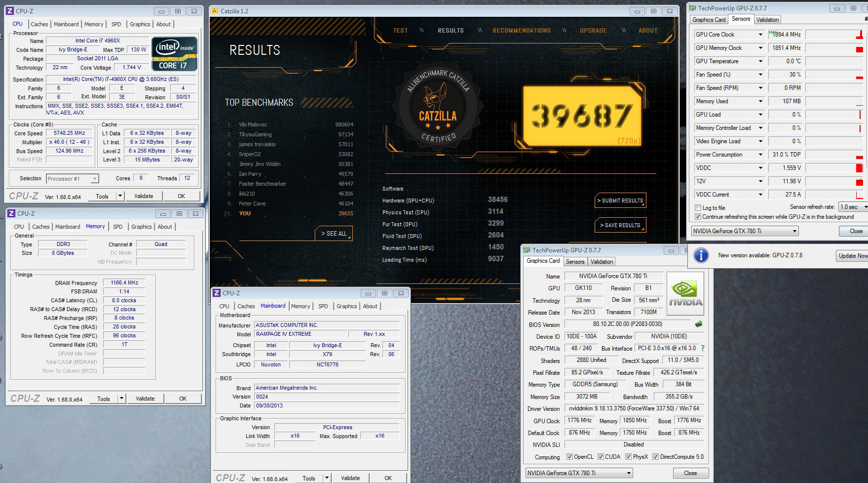Click the BIOS save icon beside BIOS Version
The image size is (868, 483).
click(698, 324)
